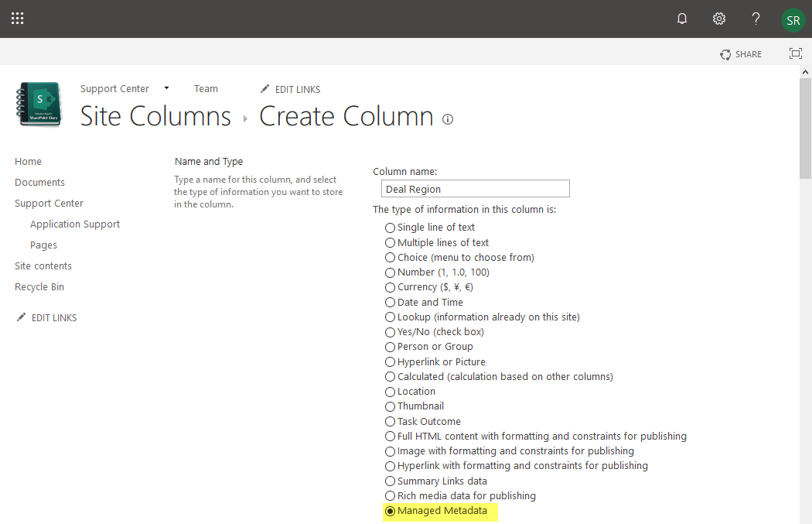Click the info icon beside Create Column
The width and height of the screenshot is (812, 524).
click(447, 120)
